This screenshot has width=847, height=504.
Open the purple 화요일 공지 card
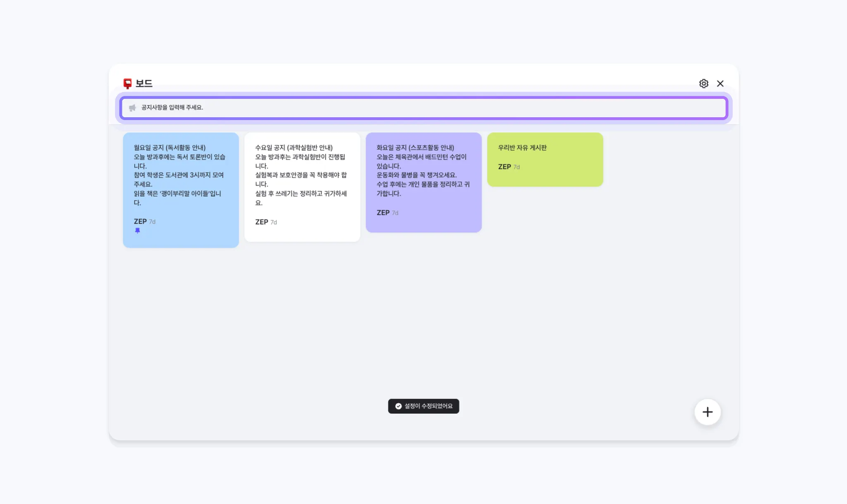[x=423, y=174]
